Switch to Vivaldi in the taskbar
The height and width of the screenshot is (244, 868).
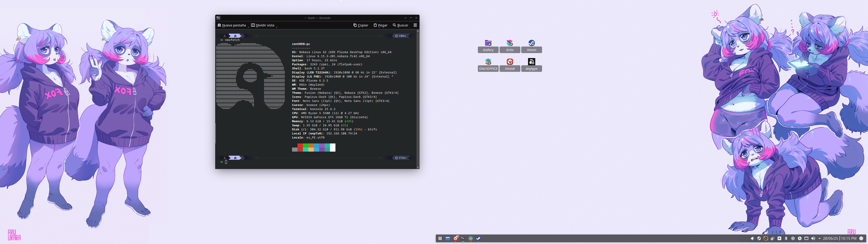pos(455,238)
